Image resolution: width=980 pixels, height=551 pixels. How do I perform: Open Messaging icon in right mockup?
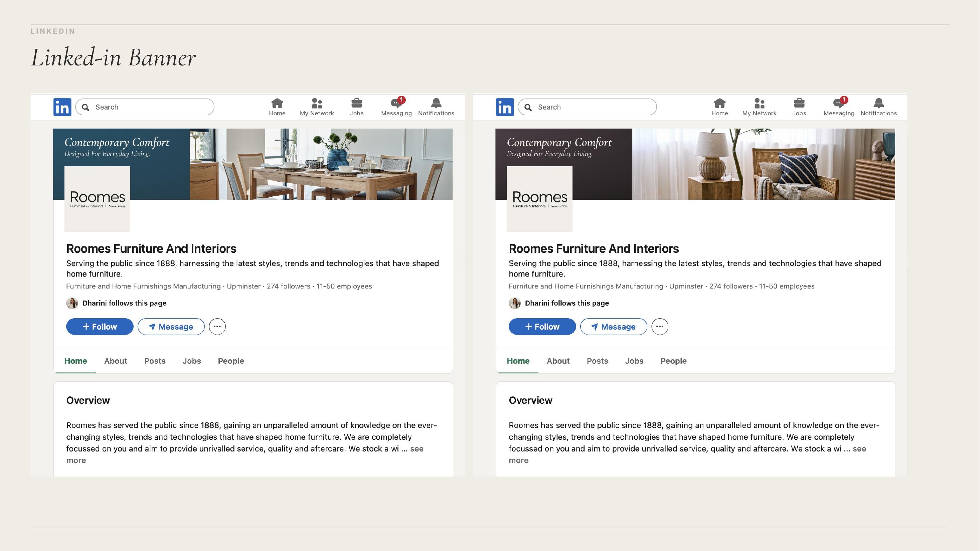click(x=839, y=103)
